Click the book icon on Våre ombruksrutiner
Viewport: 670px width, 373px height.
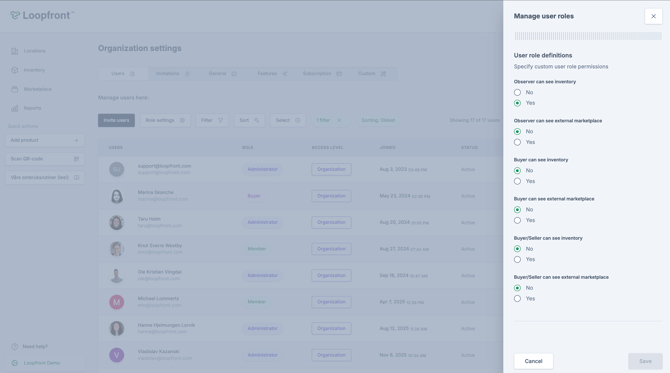pos(76,177)
